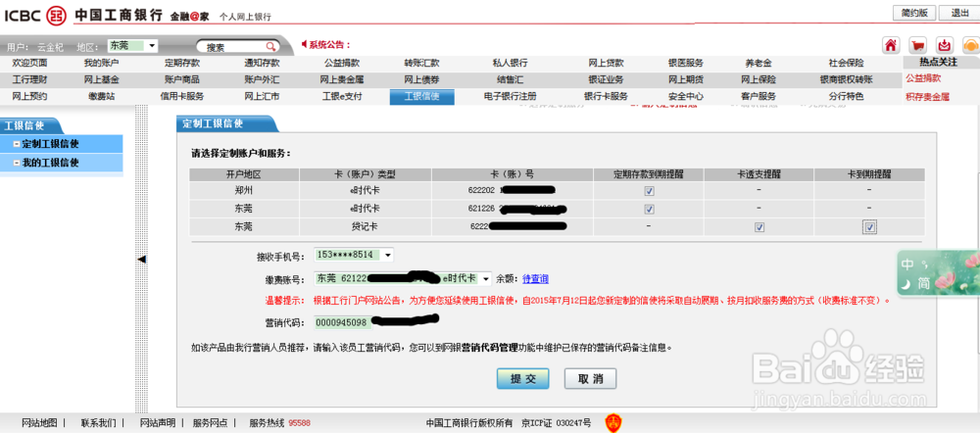
Task: Click the 服务热线 95588 hotline text
Action: coord(280,423)
